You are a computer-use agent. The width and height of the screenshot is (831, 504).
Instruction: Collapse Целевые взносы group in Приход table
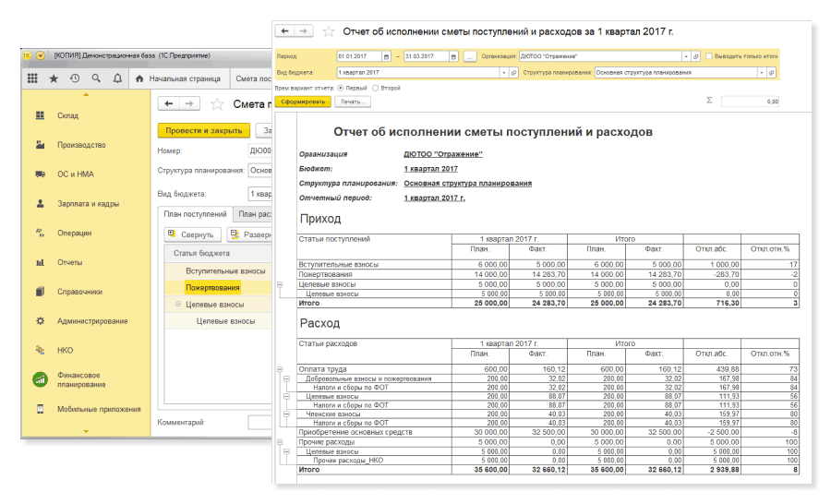[280, 284]
